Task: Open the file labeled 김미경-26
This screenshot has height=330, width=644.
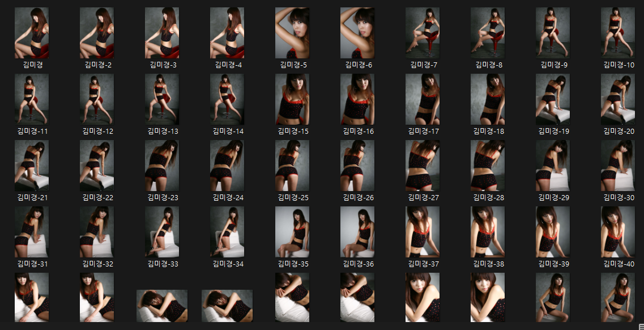Action: click(358, 164)
